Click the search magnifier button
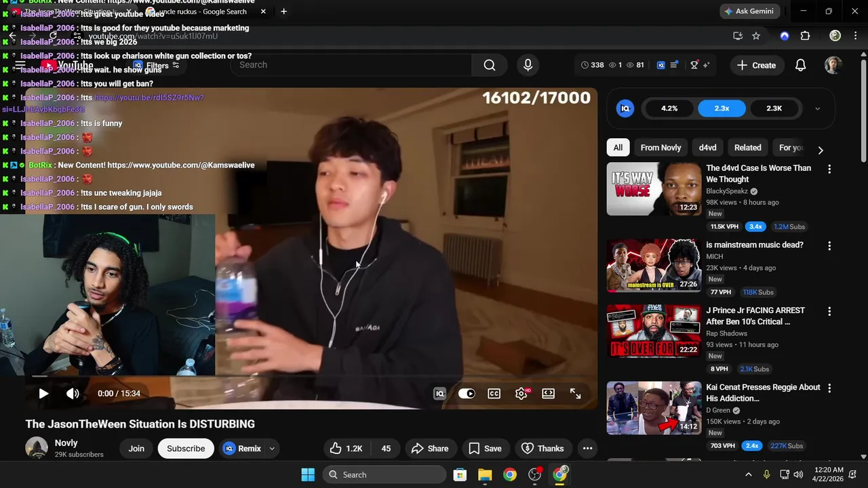Image resolution: width=868 pixels, height=488 pixels. point(490,64)
